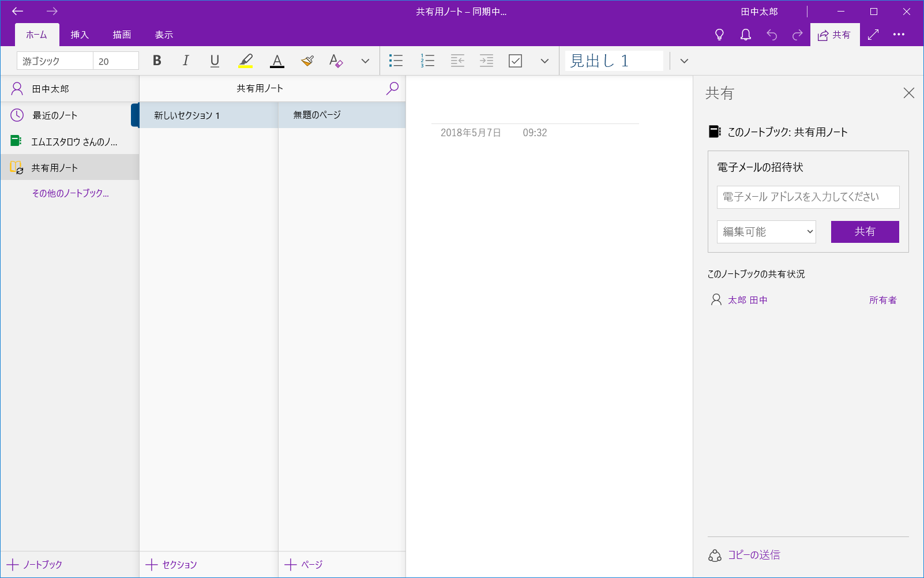
Task: Toggle underline formatting
Action: tap(214, 61)
